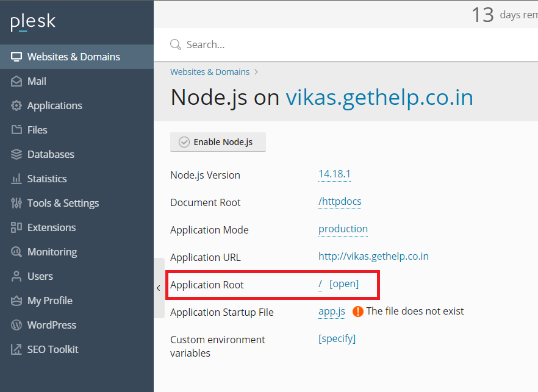Click the Document Root label
Image resolution: width=538 pixels, height=392 pixels.
(x=206, y=202)
